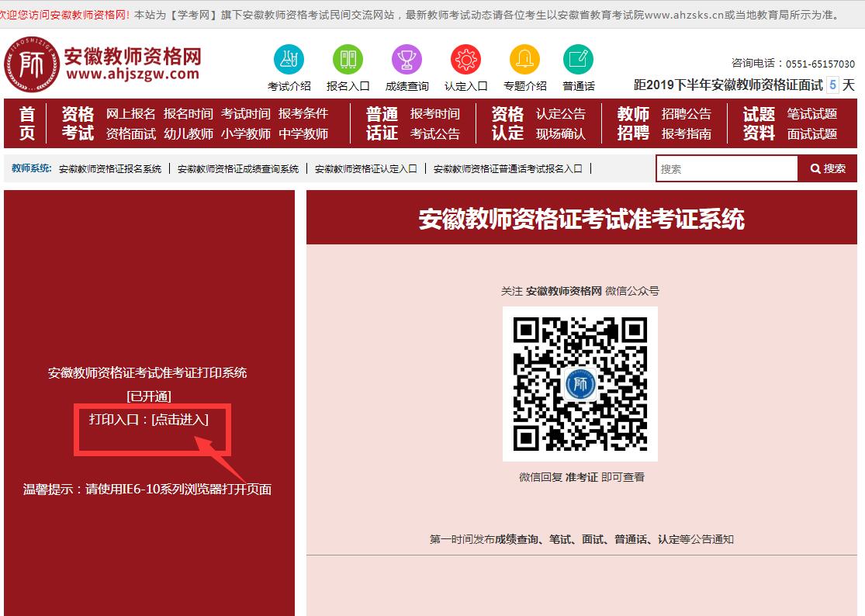Open the 认定公告 link
This screenshot has width=865, height=616.
pyautogui.click(x=560, y=113)
